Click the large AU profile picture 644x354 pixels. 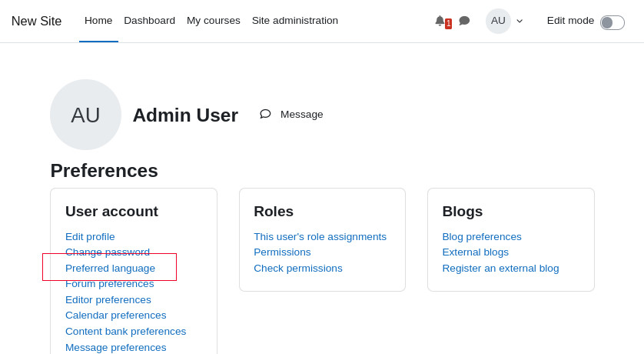(x=85, y=115)
